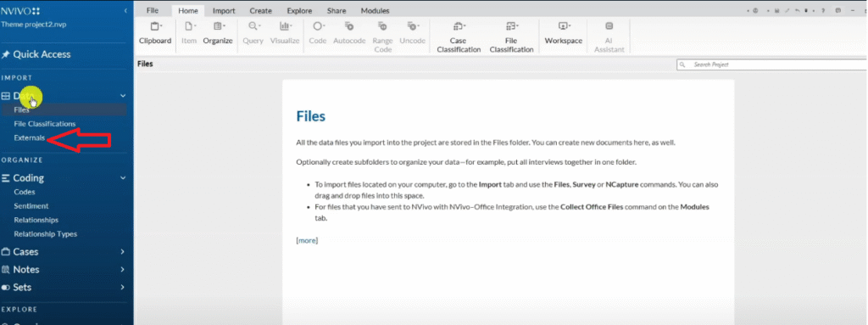Launch the AI Assistant
This screenshot has width=868, height=325.
[609, 37]
